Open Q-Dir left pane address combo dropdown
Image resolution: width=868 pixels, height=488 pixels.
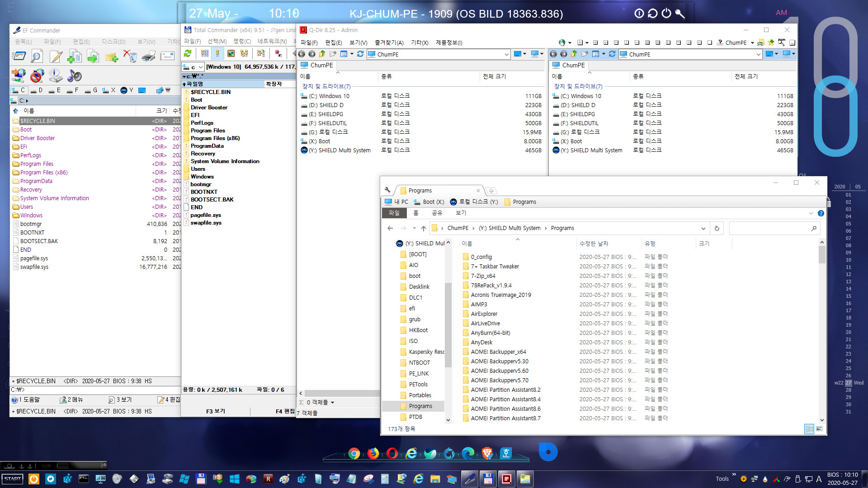[506, 54]
